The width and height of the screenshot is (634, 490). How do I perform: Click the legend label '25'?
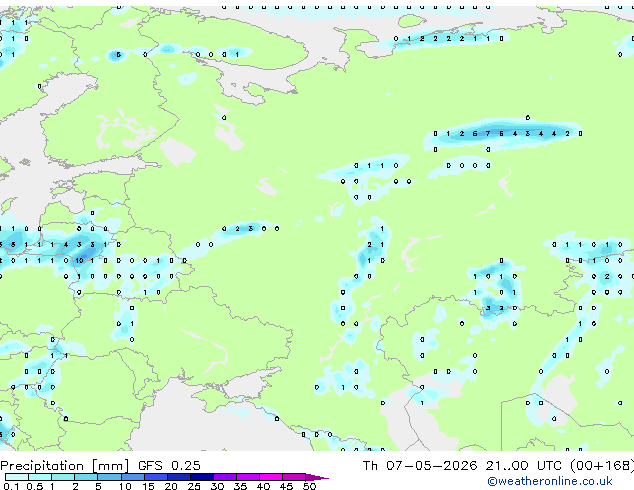click(x=194, y=486)
